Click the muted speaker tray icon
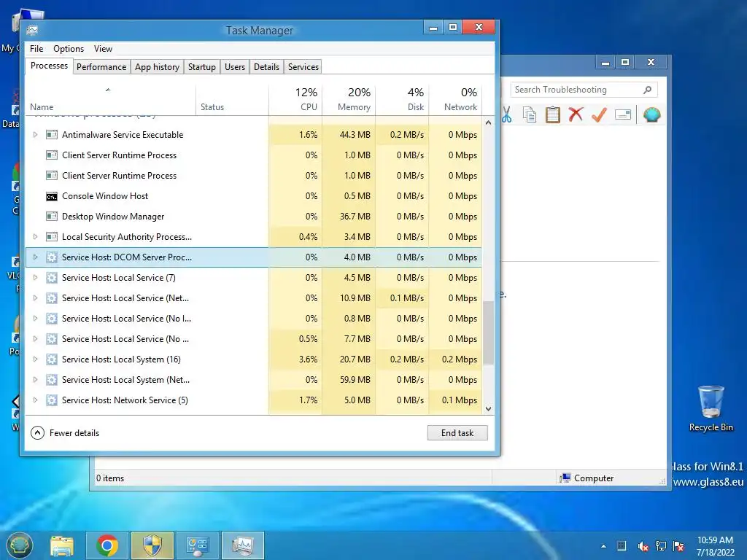Screen dimensions: 747x560 [643, 546]
